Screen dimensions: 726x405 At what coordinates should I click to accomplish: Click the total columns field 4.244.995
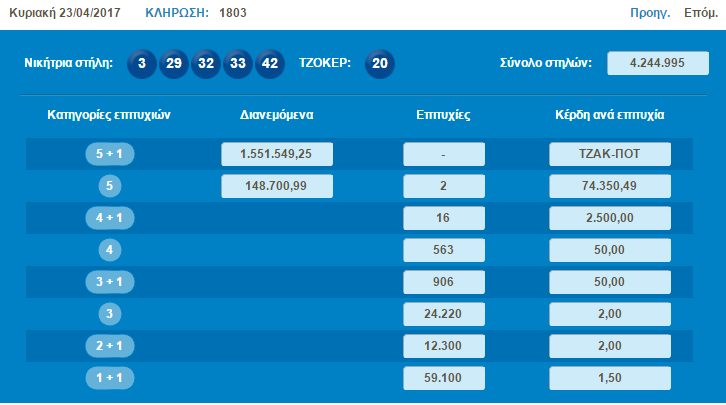657,63
